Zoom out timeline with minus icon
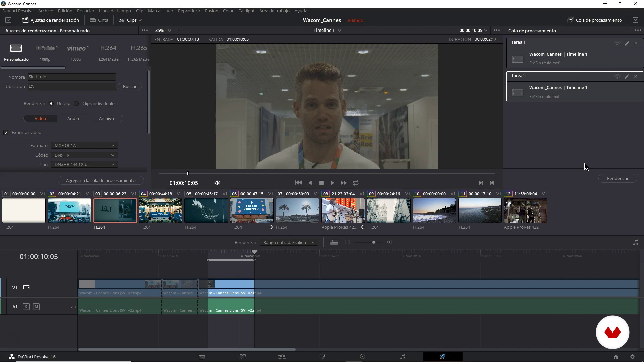Screen dimensions: 644x362 click(347, 242)
